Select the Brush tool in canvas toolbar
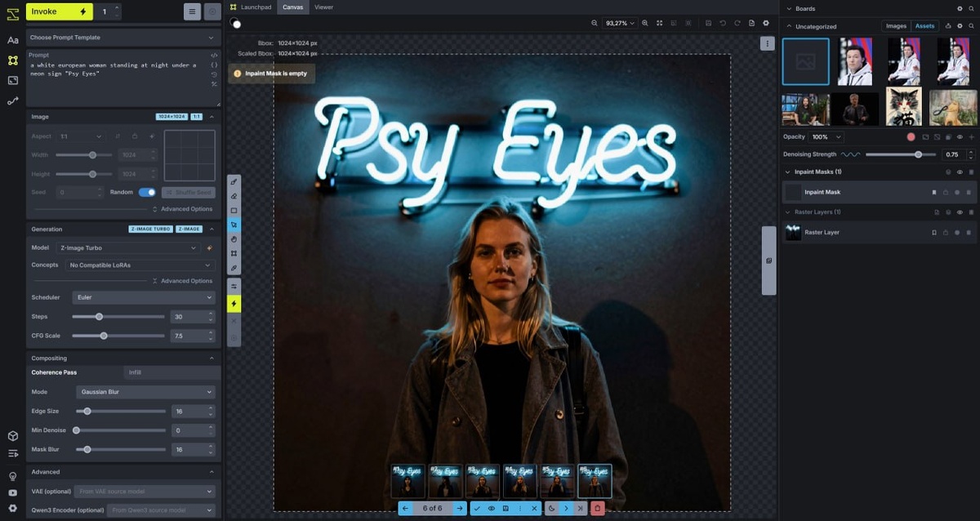Viewport: 980px width, 521px height. tap(234, 181)
